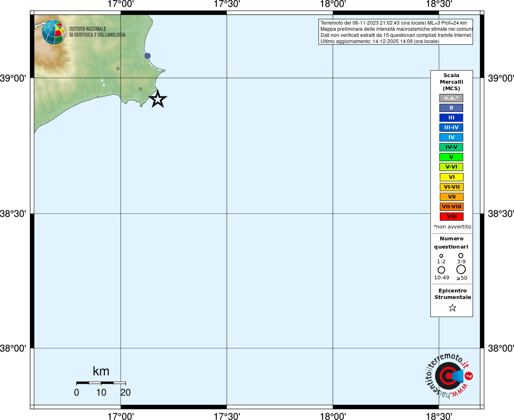The image size is (514, 420).
Task: Select the gray n.a. legend swatch
Action: [451, 98]
